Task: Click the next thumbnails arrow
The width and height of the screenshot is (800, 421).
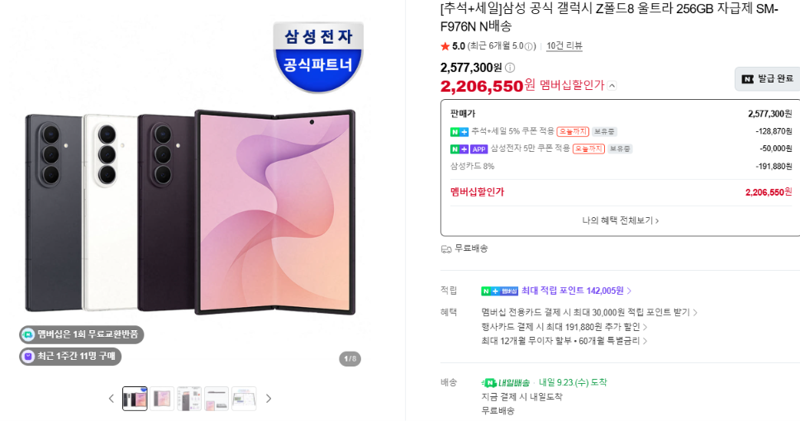Action: [268, 399]
